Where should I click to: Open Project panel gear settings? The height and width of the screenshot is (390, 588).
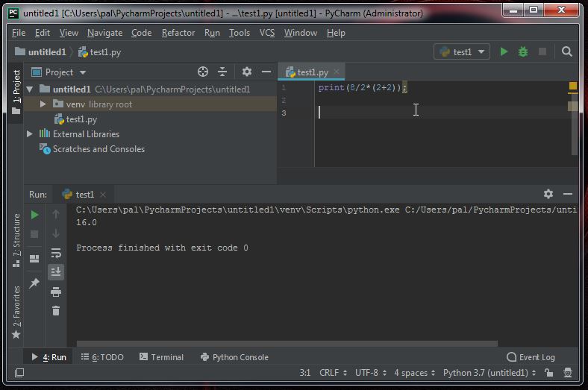tap(246, 72)
